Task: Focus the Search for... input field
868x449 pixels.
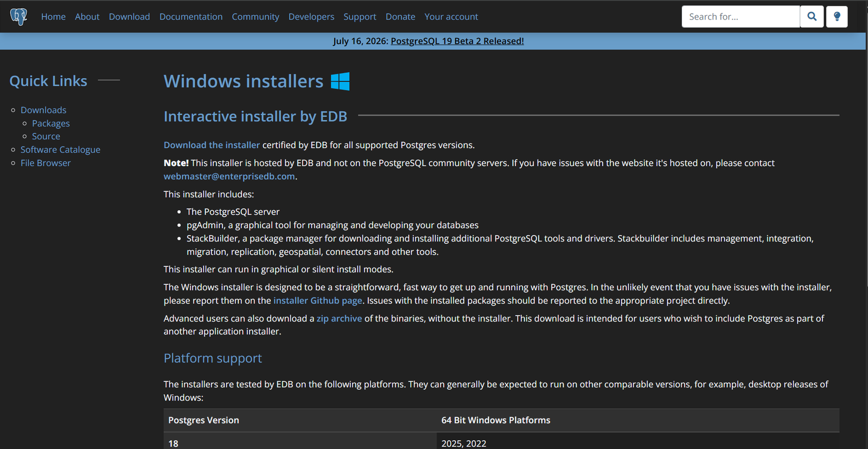Action: pos(741,17)
